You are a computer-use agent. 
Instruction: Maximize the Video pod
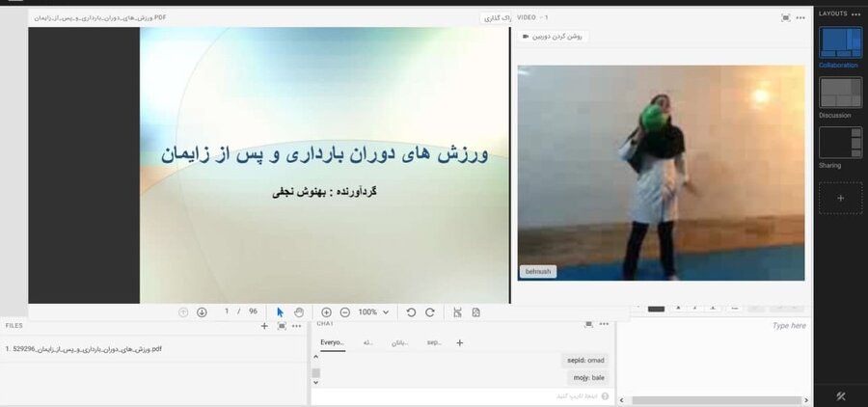click(x=786, y=17)
